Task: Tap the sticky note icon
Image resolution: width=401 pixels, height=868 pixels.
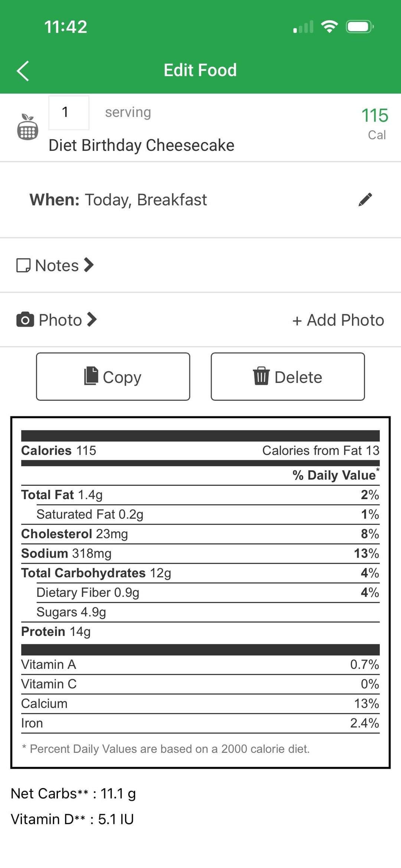Action: pos(23,266)
